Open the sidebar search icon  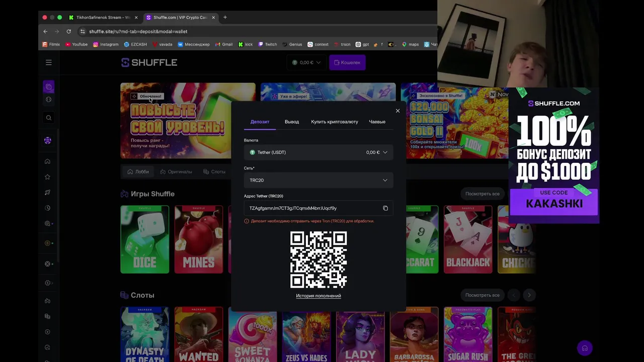click(x=48, y=118)
